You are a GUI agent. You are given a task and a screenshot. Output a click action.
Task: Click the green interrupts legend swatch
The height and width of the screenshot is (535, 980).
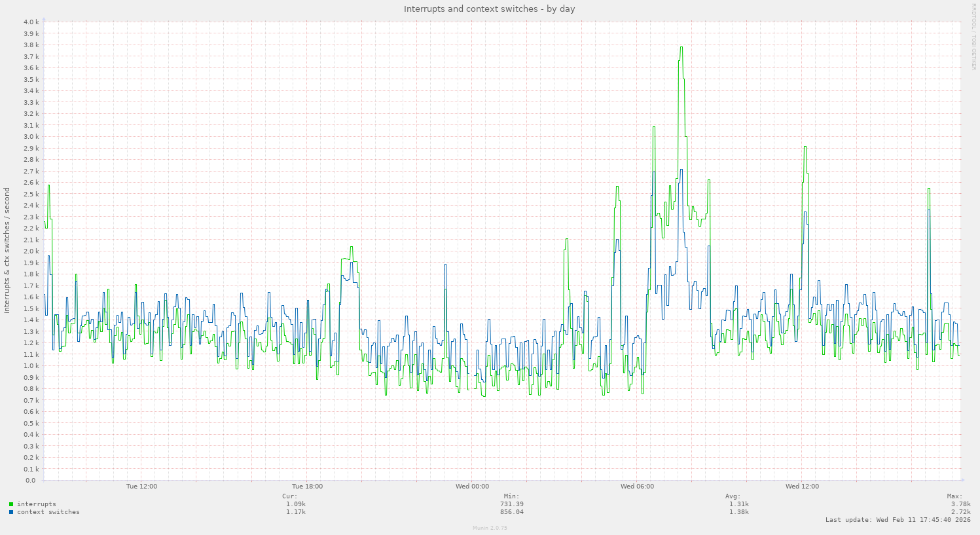pos(11,504)
